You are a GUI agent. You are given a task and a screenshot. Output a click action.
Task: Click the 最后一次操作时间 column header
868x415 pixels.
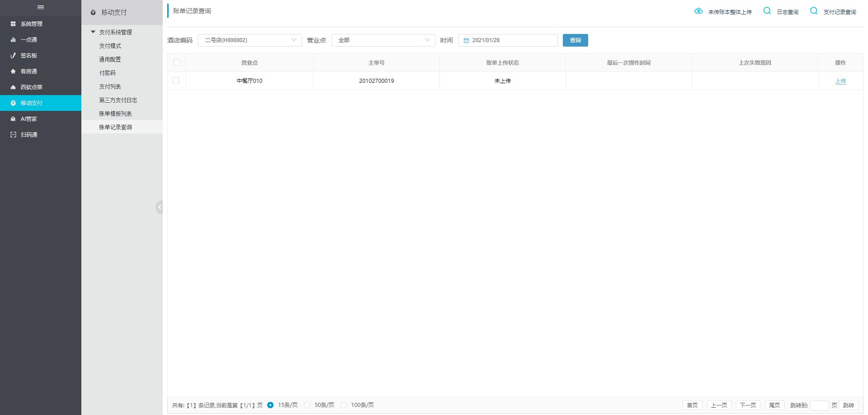pyautogui.click(x=629, y=63)
